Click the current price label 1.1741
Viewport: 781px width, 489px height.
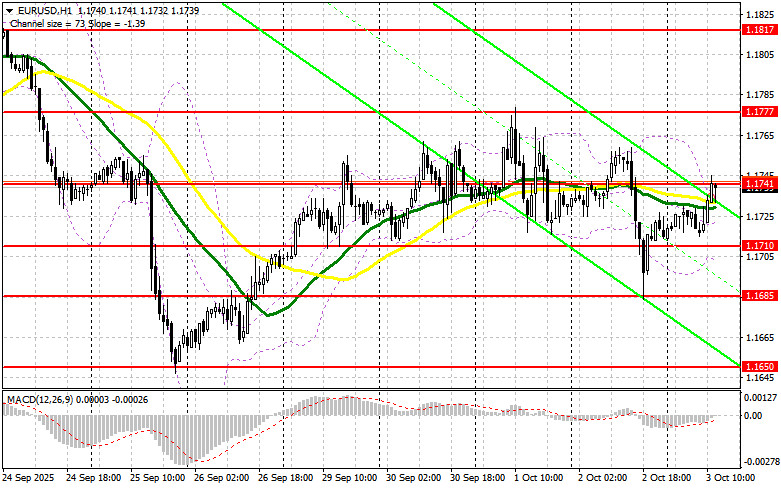(756, 184)
